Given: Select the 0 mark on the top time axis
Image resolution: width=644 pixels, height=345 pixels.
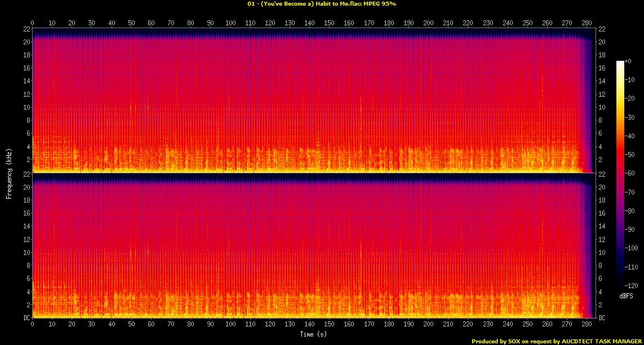Looking at the screenshot, I should coord(32,23).
